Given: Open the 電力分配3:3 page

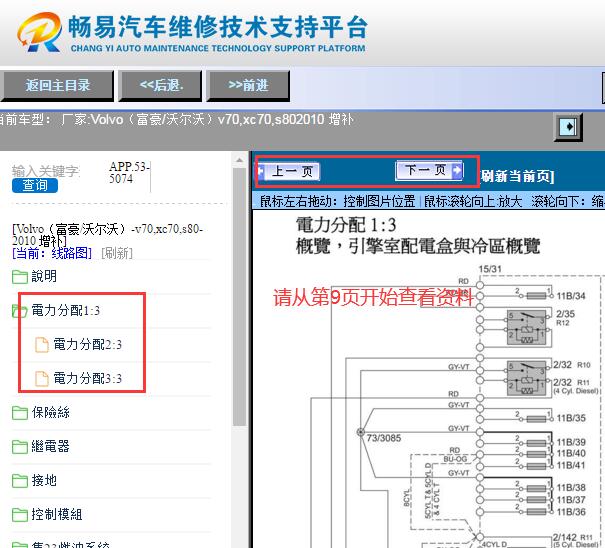Looking at the screenshot, I should tap(87, 379).
